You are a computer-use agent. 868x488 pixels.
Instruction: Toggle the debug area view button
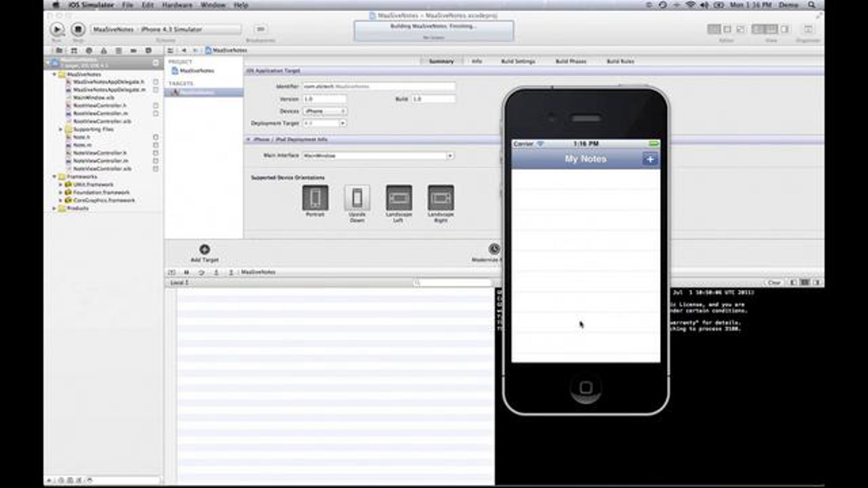point(771,29)
